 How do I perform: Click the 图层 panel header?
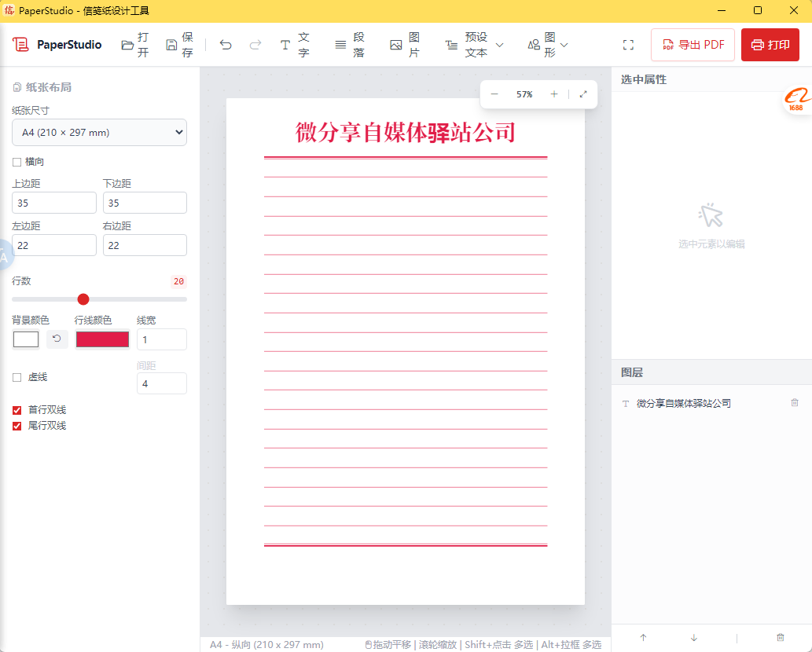tap(632, 372)
